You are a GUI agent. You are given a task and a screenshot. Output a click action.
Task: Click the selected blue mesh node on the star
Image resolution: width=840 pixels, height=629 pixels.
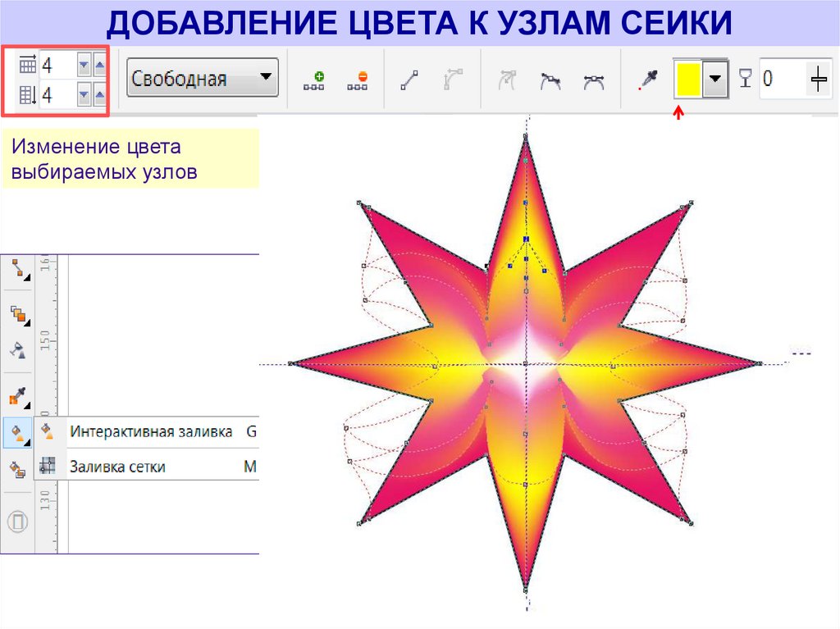click(x=526, y=239)
